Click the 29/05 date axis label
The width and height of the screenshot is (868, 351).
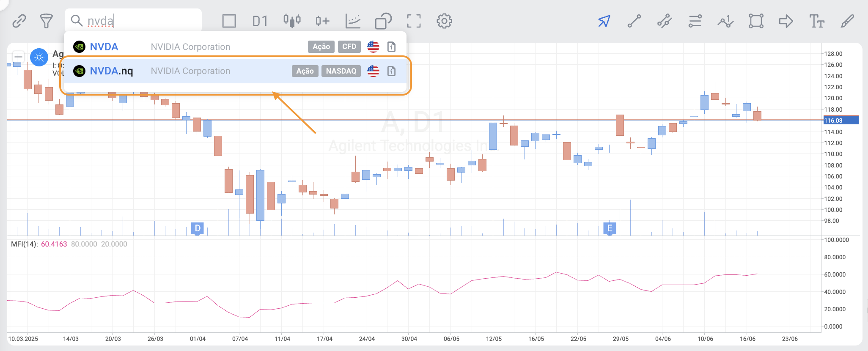click(621, 339)
